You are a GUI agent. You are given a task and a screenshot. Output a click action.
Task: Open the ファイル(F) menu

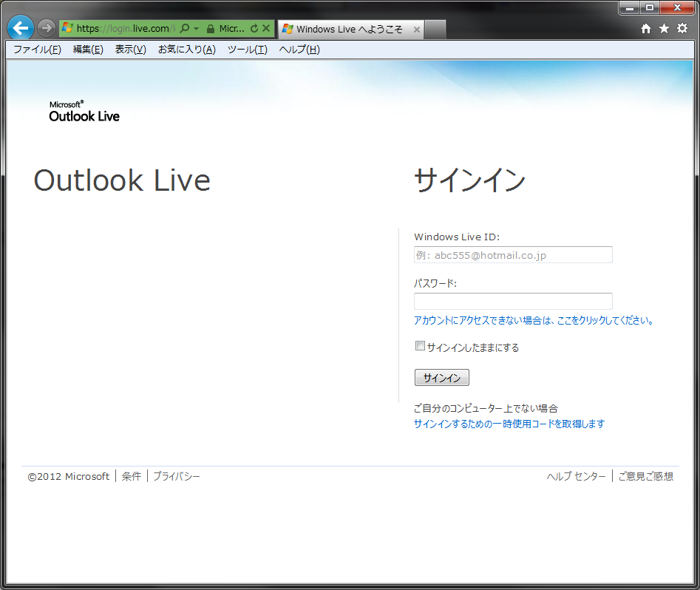37,50
